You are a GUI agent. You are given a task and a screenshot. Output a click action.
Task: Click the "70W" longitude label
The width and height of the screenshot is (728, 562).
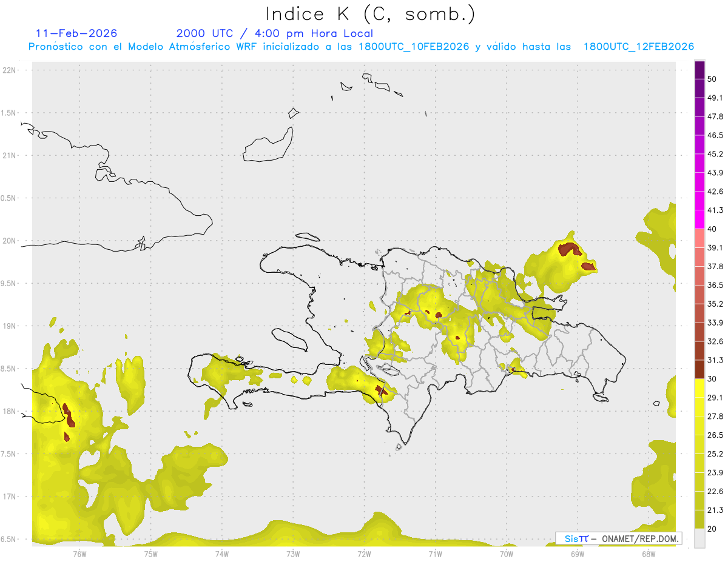507,554
